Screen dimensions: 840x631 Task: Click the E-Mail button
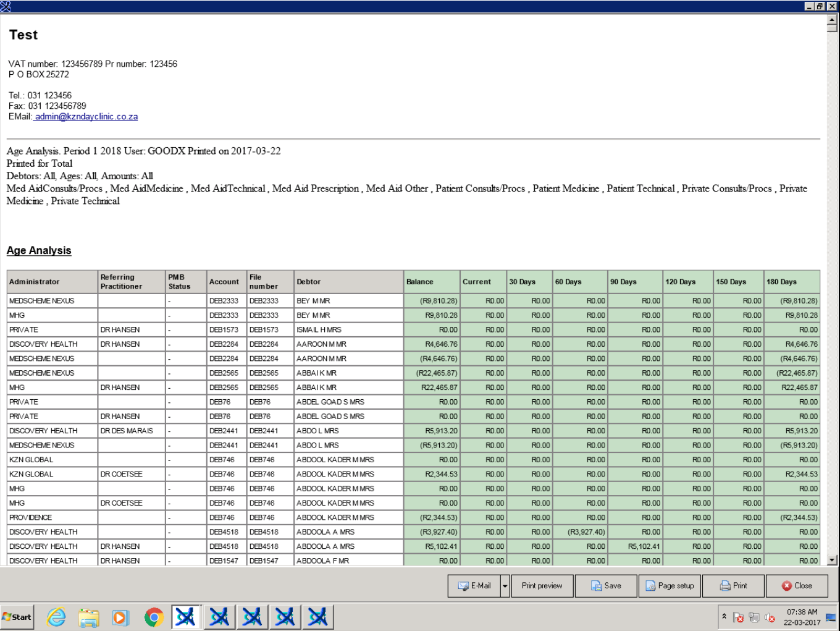pyautogui.click(x=474, y=586)
